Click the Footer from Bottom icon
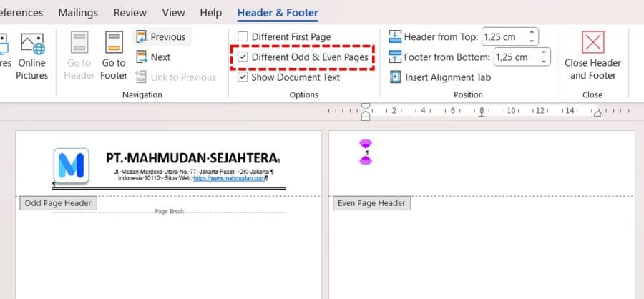 (x=396, y=57)
